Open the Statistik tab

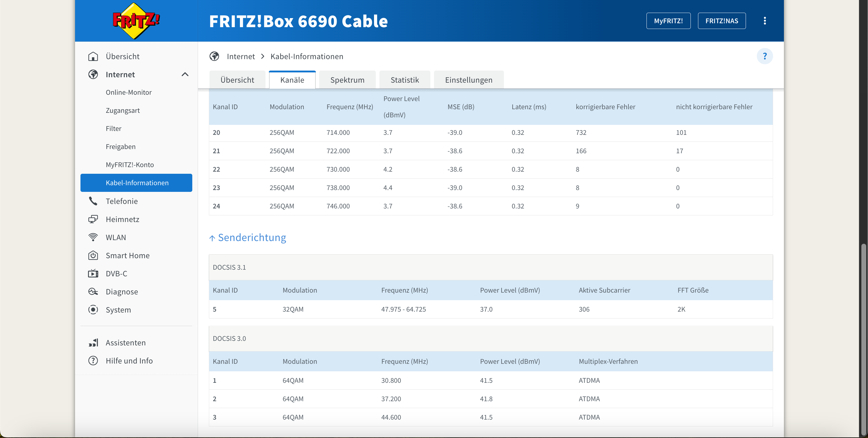pyautogui.click(x=404, y=80)
